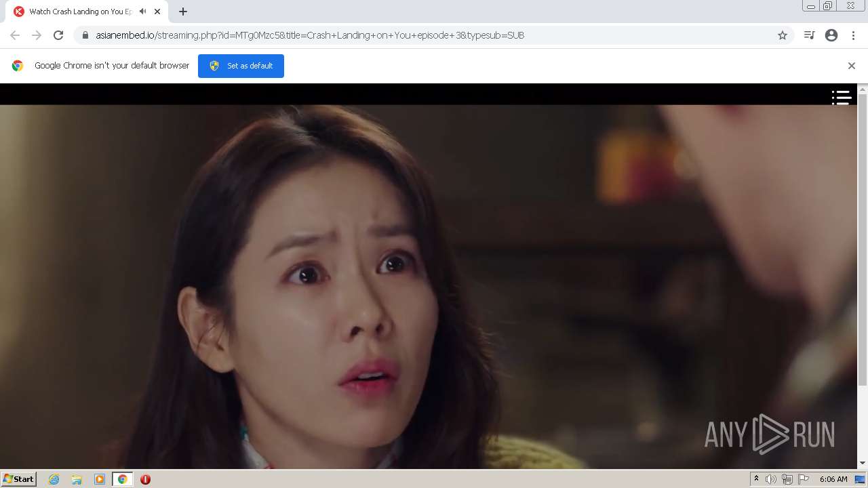Open Windows Media Player from taskbar
Viewport: 868px width, 488px height.
coord(100,479)
